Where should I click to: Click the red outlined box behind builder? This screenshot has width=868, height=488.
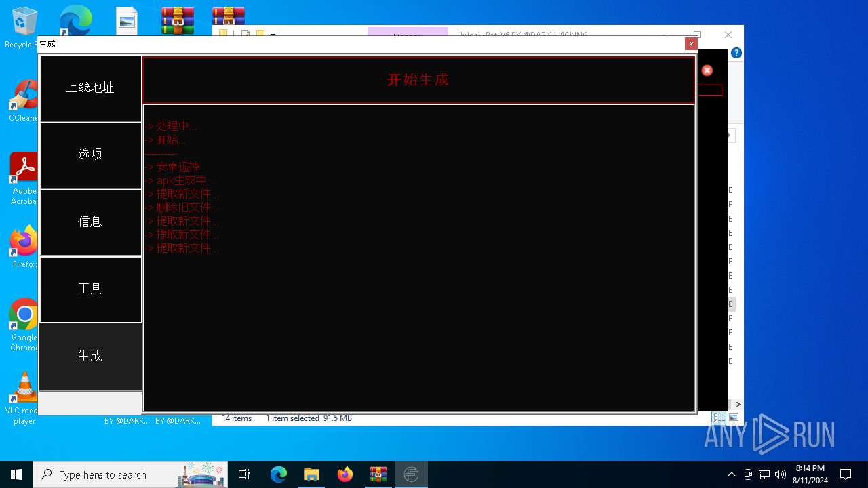point(710,90)
